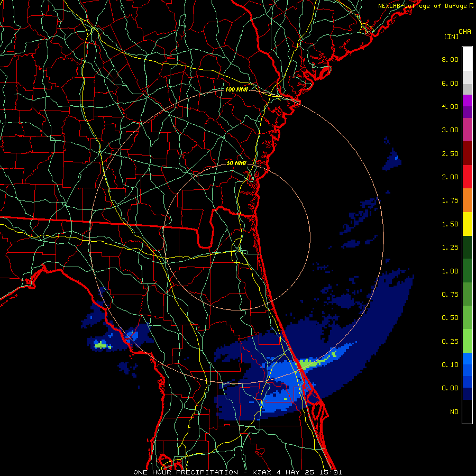Click the 2.50 legend value
The width and height of the screenshot is (476, 476).
pyautogui.click(x=450, y=153)
